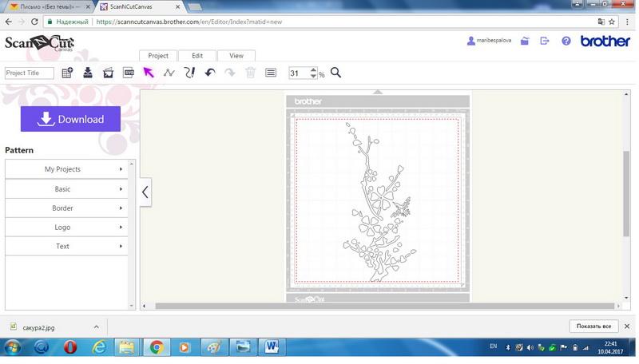
Task: Expand the Text pattern category
Action: pos(66,246)
